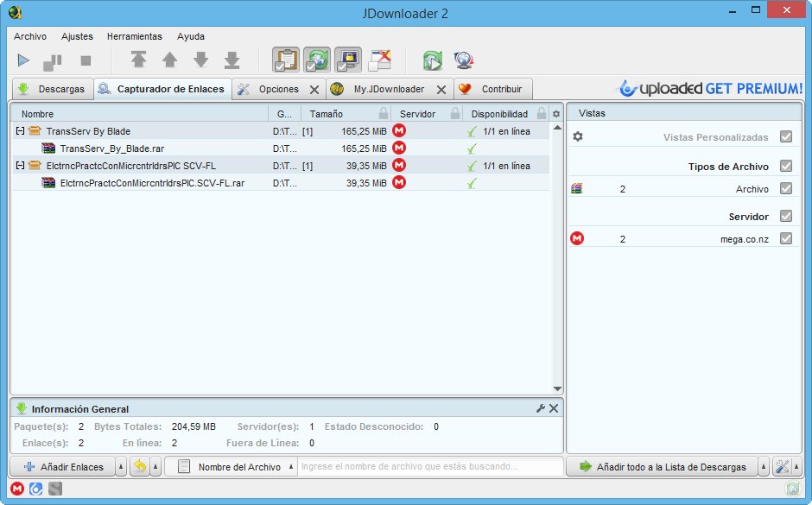The height and width of the screenshot is (505, 812).
Task: Toggle the Servidor section checkbox
Action: click(x=786, y=216)
